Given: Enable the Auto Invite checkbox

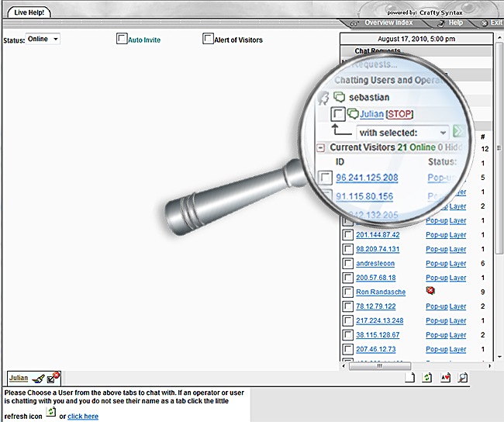Looking at the screenshot, I should (x=122, y=39).
